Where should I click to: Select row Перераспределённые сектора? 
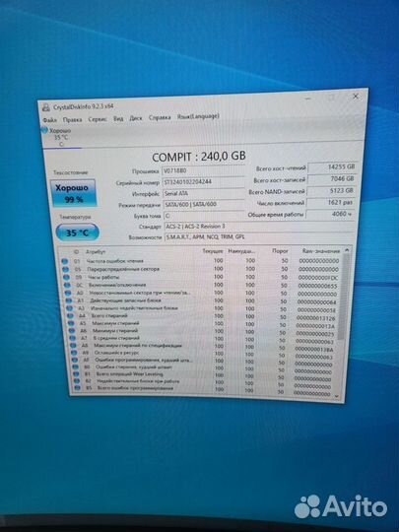coord(201,269)
